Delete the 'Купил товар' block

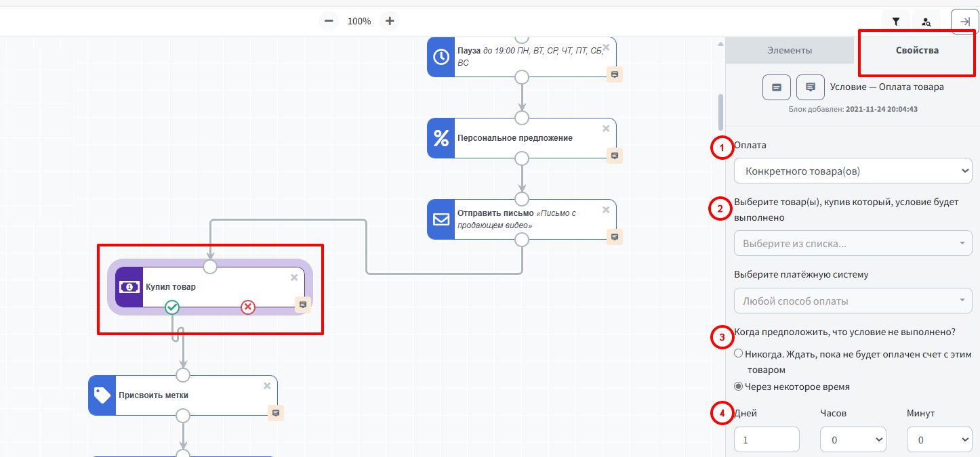pyautogui.click(x=294, y=278)
